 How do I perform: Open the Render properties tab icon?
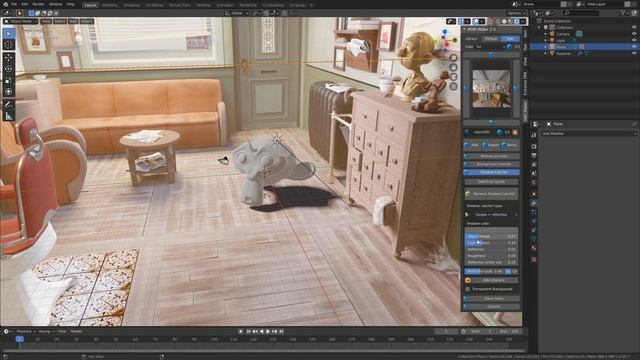point(534,146)
